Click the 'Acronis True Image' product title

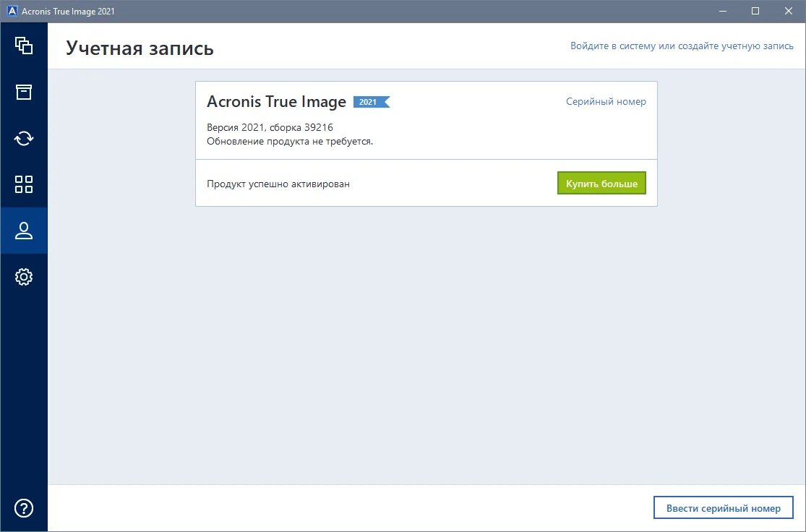click(x=276, y=101)
